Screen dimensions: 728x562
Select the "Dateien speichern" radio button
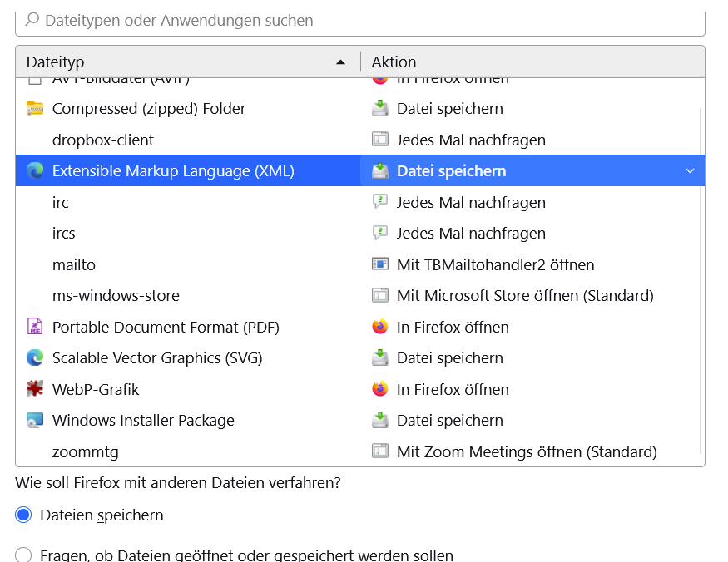[24, 515]
